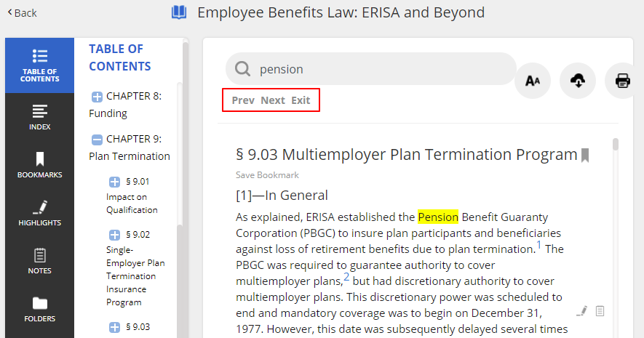Expand § 9.01 Impact on Qualification
Screen dimensions: 644x338
[x=114, y=182]
